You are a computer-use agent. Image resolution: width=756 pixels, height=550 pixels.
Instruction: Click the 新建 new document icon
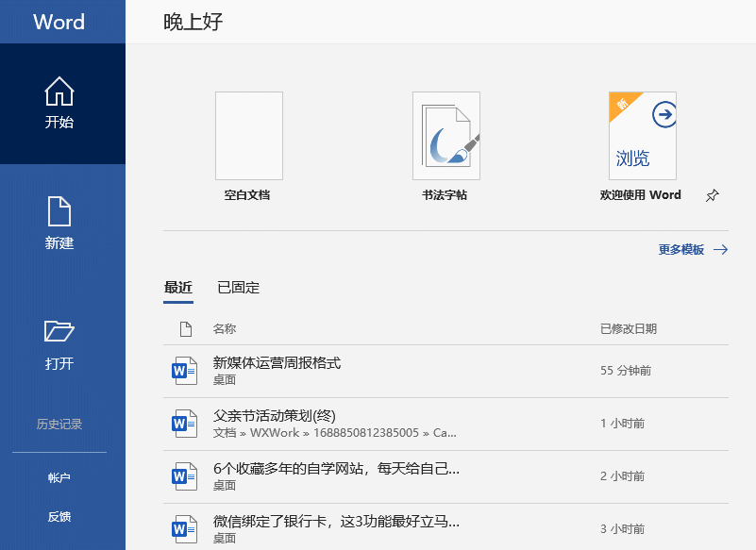(x=59, y=211)
